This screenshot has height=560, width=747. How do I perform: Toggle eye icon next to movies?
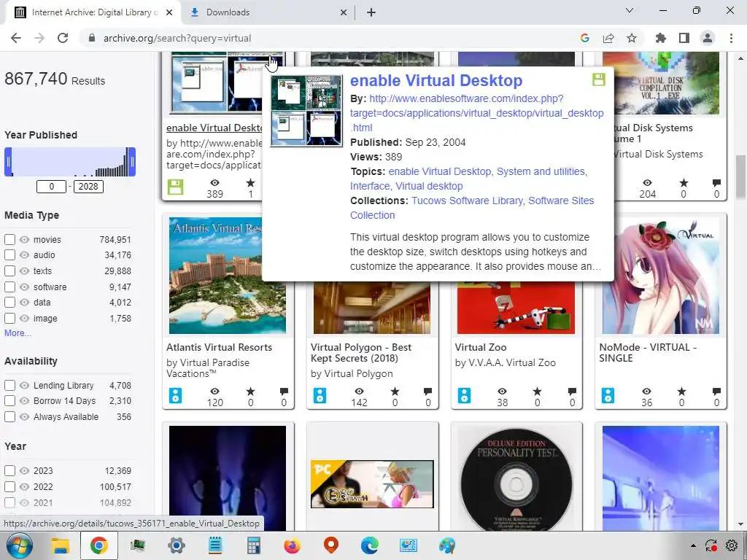[24, 239]
